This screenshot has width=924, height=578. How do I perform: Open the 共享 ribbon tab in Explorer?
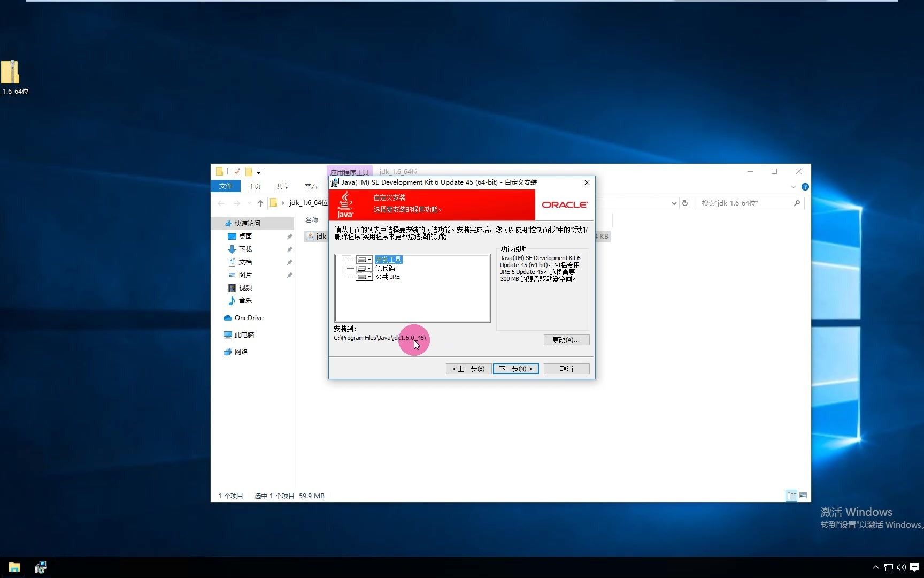tap(283, 186)
